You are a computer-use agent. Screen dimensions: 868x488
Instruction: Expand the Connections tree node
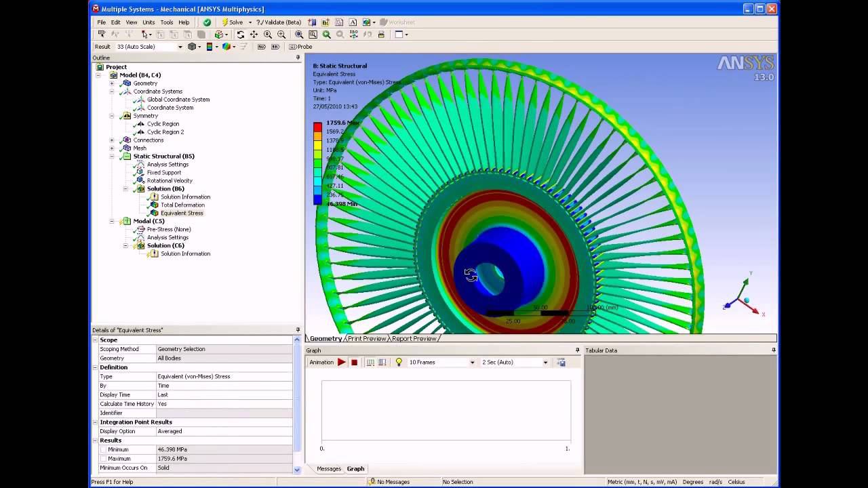tap(112, 140)
